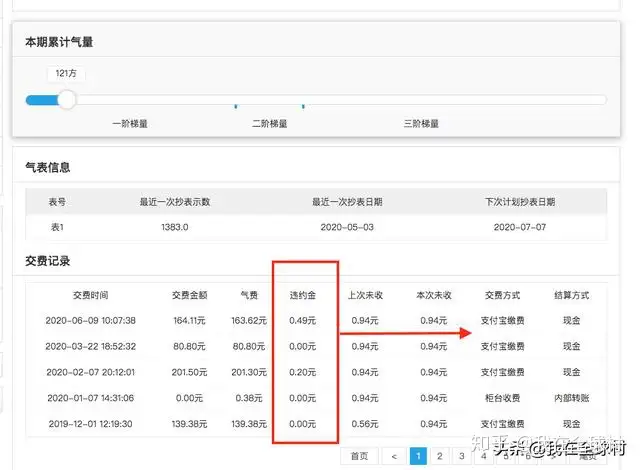This screenshot has width=640, height=470.
Task: Click the 一阶梯量 tier label
Action: tap(130, 124)
